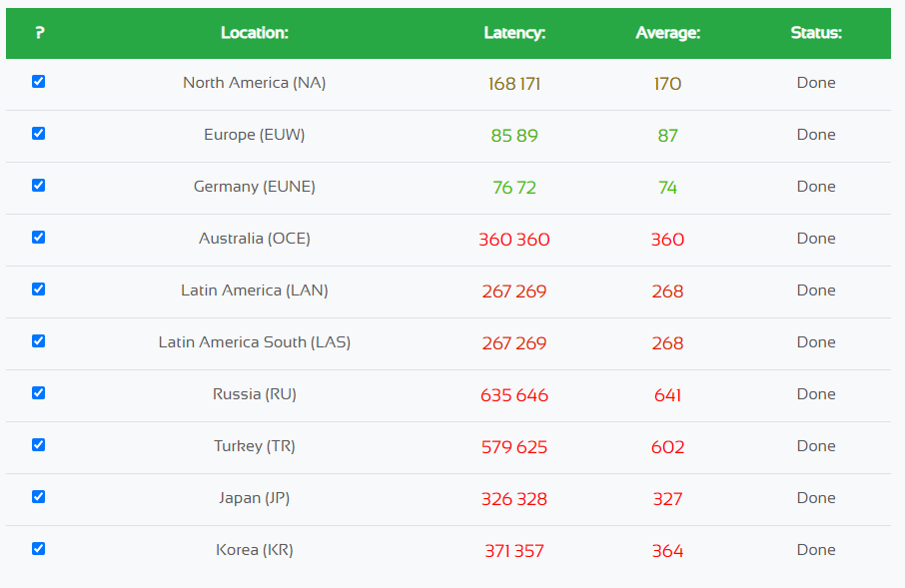Toggle the Australia (OCE) checkbox
Screen dimensions: 905x588
pyautogui.click(x=39, y=238)
